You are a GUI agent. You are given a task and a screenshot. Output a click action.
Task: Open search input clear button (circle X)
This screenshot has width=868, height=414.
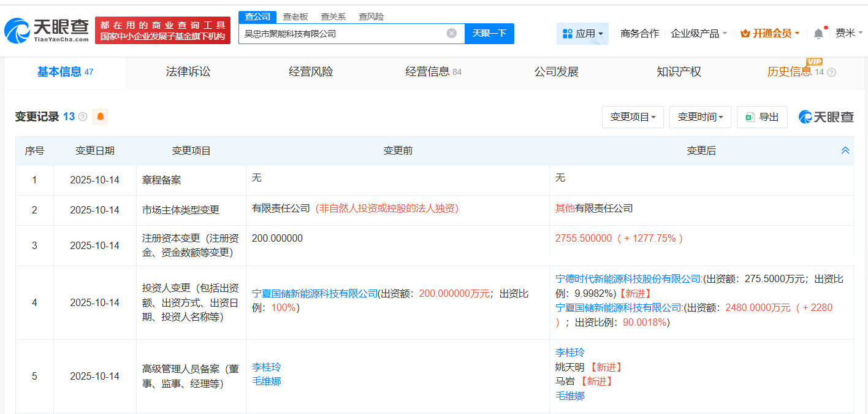pyautogui.click(x=453, y=34)
